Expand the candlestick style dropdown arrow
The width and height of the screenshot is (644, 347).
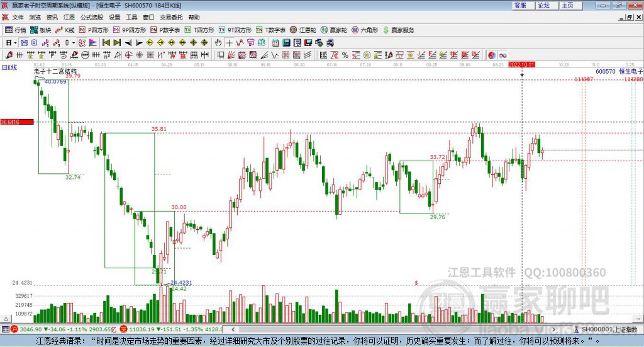coord(74,43)
